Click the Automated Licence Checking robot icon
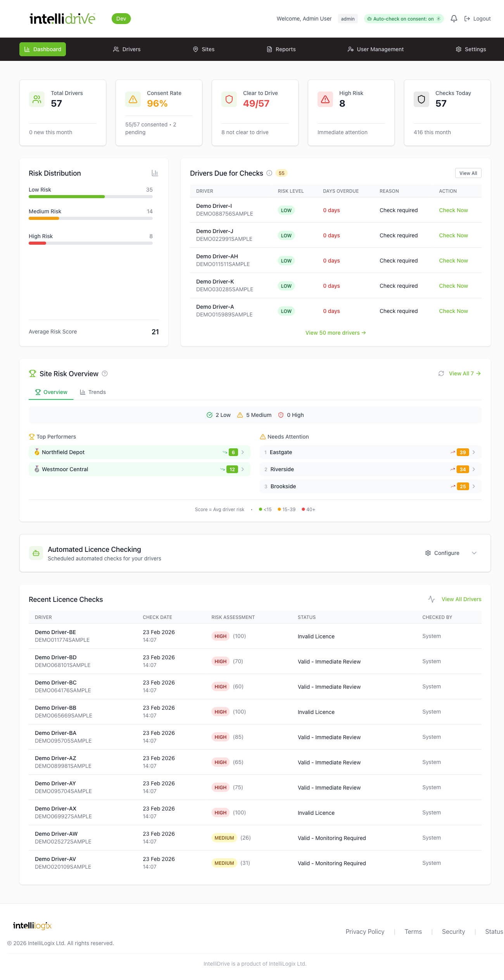Screen dimensions: 504x980 click(x=36, y=553)
